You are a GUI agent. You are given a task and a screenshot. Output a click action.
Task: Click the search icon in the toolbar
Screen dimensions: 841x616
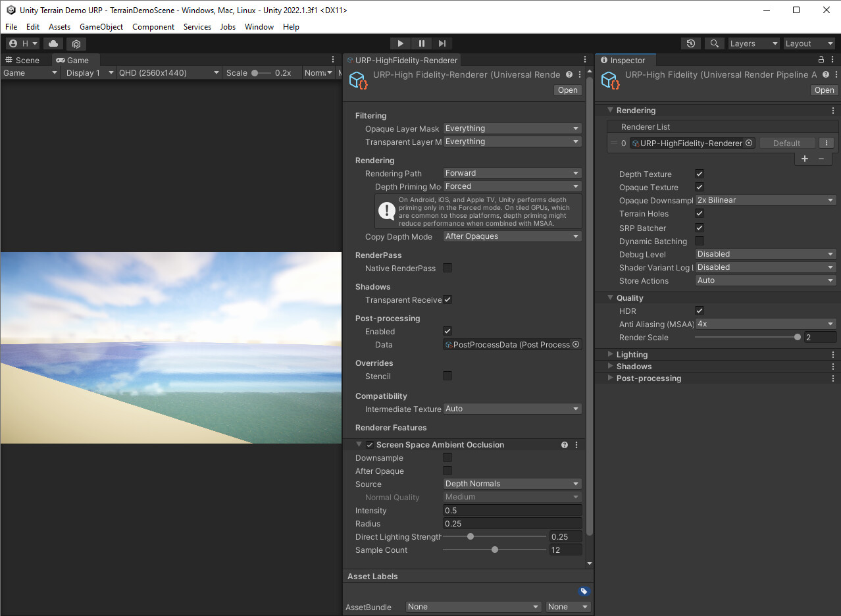click(715, 43)
